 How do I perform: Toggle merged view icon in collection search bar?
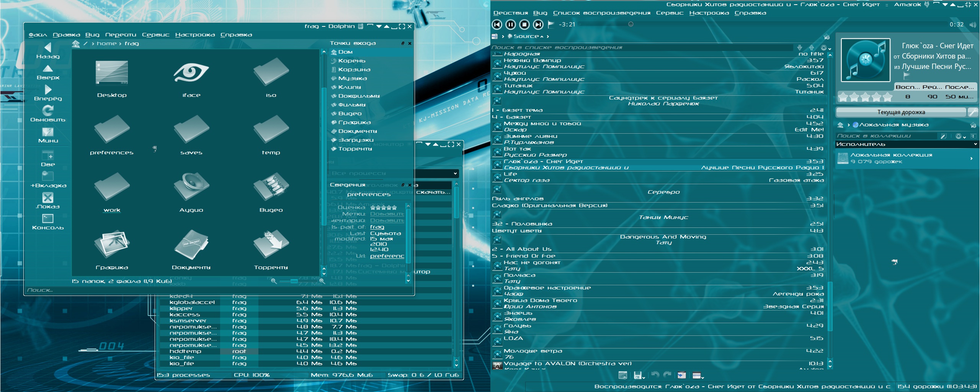[973, 136]
